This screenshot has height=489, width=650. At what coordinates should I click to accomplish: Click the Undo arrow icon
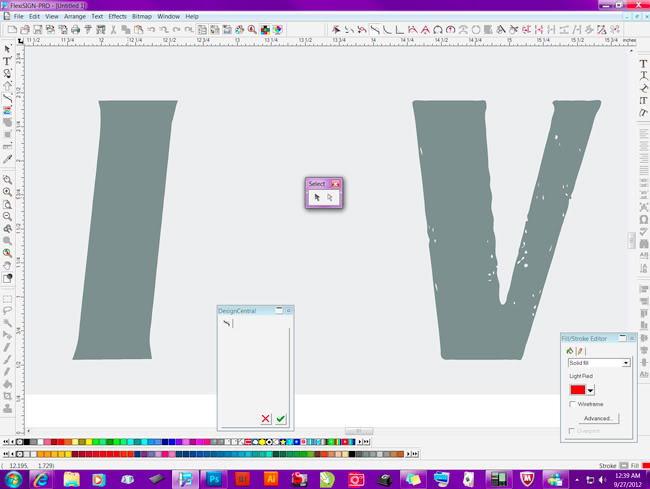[x=151, y=29]
